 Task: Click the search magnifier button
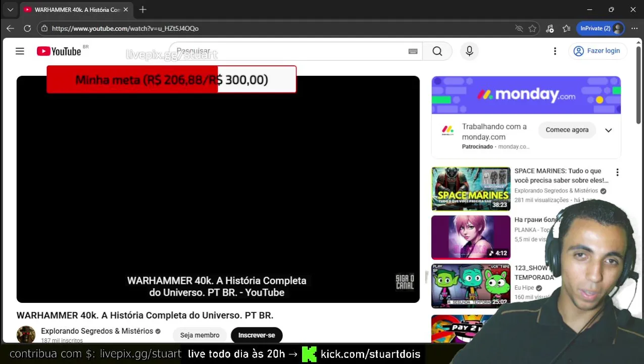(437, 51)
